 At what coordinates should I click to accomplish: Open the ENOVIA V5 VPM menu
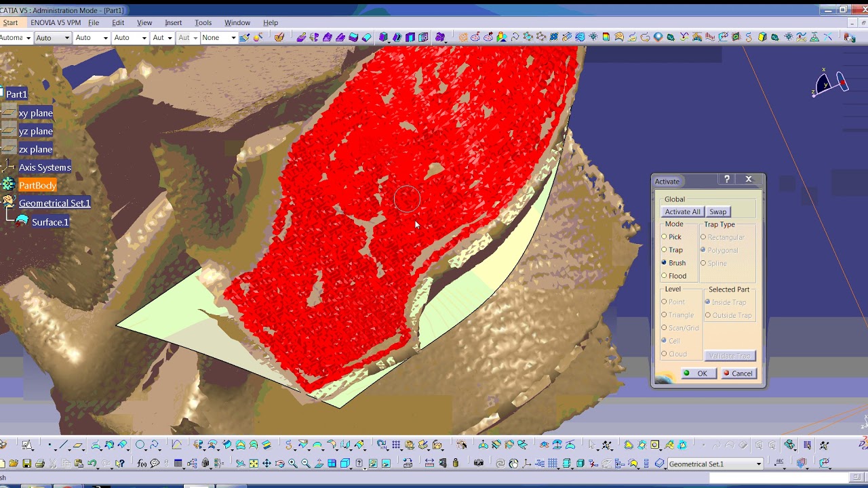(x=56, y=22)
